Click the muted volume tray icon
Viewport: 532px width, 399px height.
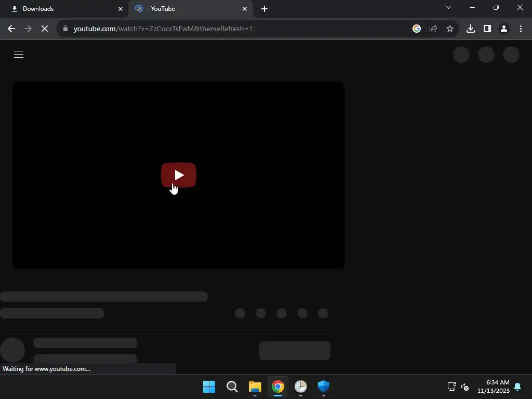coord(465,387)
